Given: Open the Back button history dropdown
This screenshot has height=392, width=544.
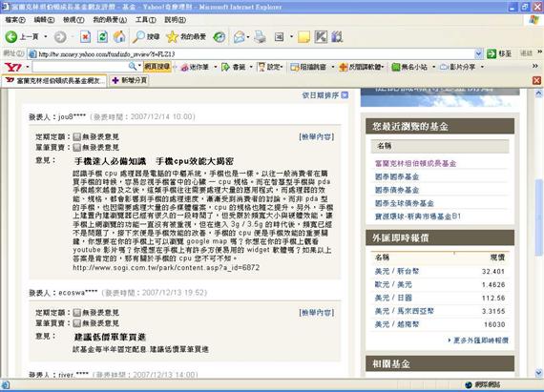Looking at the screenshot, I should point(46,37).
